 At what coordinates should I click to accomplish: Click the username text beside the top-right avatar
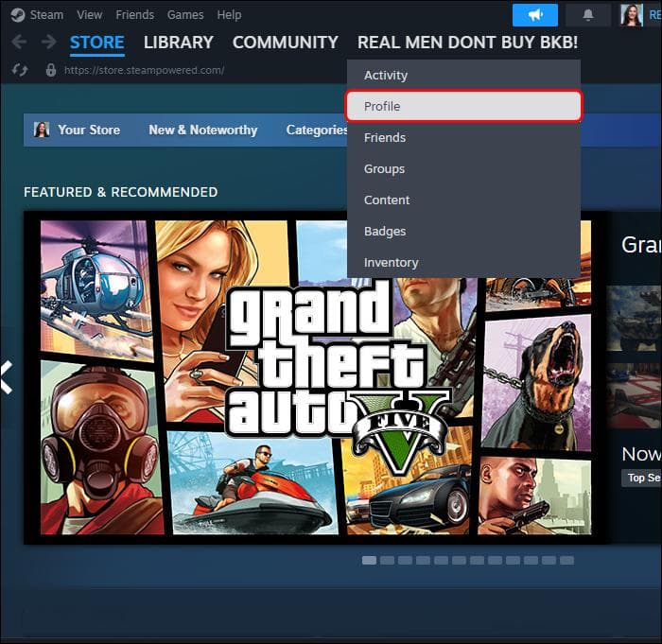pos(654,15)
